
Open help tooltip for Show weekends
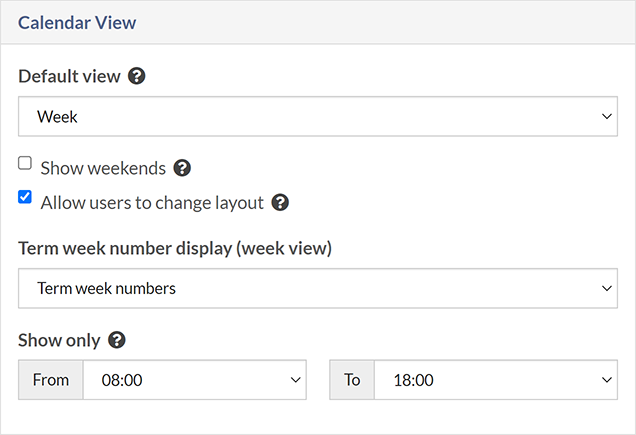tap(182, 168)
